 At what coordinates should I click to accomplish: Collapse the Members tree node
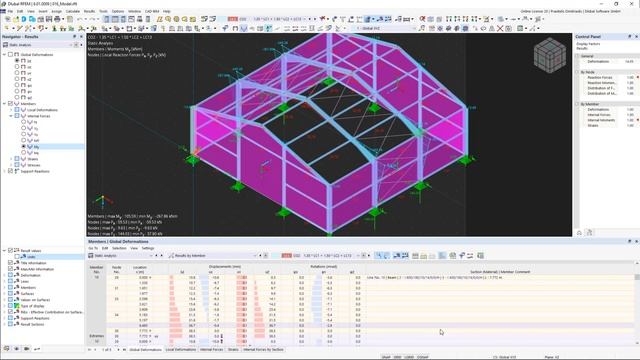click(x=4, y=104)
